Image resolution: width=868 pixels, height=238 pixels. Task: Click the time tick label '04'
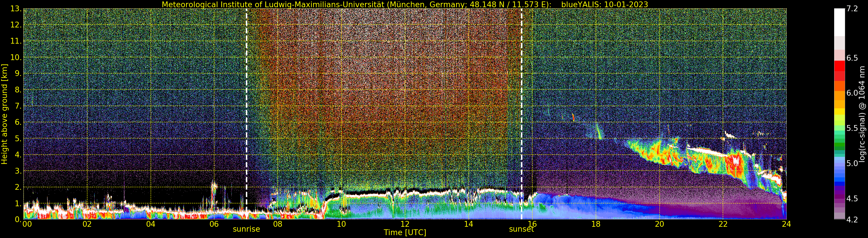(151, 224)
